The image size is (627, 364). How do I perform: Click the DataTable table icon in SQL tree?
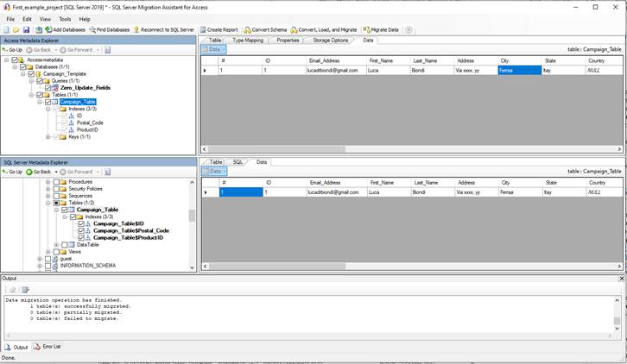click(x=71, y=244)
